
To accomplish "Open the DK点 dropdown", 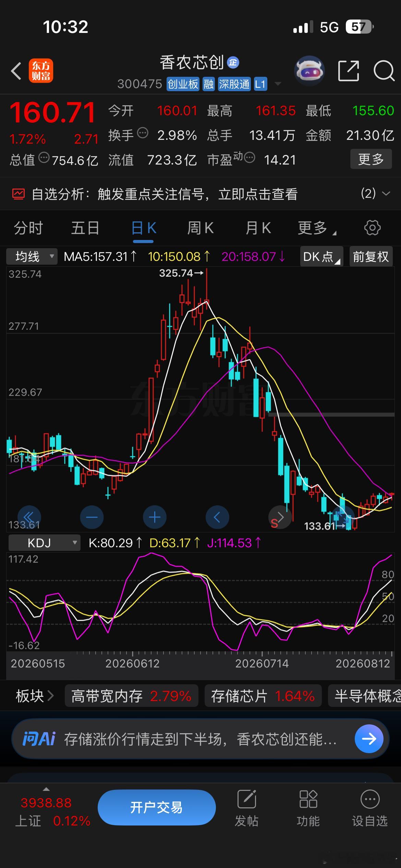I will click(321, 256).
